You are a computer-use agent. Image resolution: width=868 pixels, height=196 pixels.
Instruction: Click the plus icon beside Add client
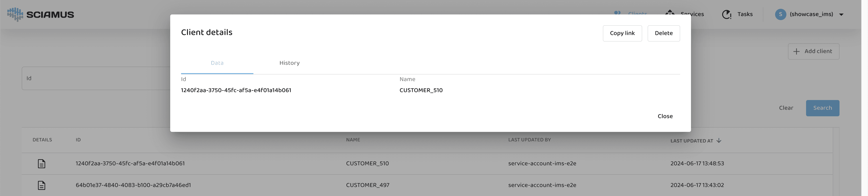coord(796,51)
